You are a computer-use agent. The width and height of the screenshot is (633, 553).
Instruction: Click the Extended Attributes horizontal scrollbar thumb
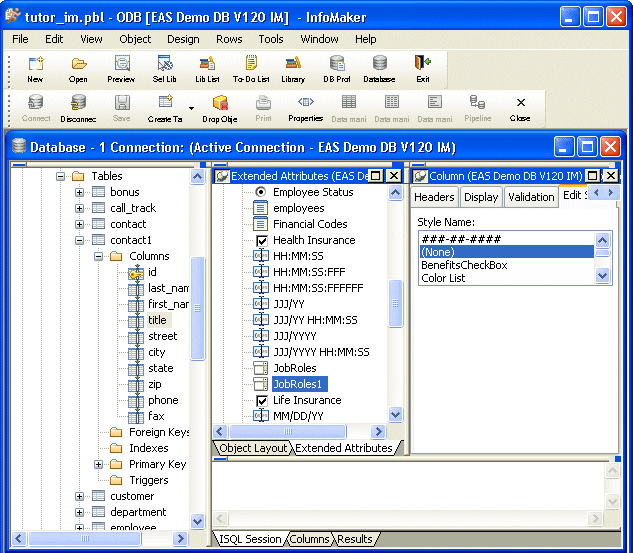point(288,432)
